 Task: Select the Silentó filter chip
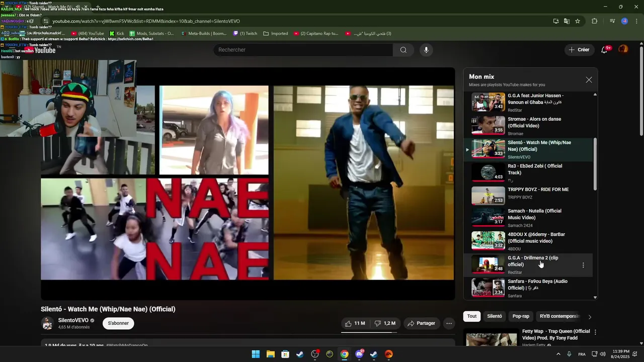[x=495, y=316]
